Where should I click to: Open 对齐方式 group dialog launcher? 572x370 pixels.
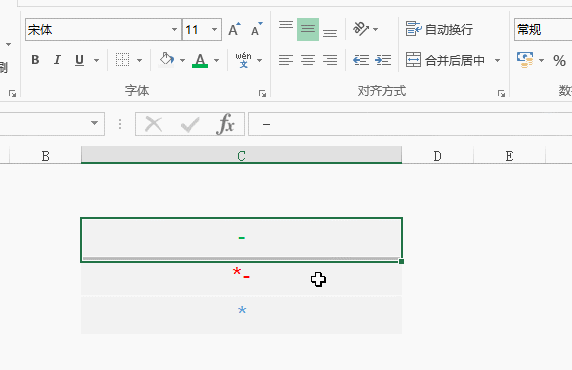(501, 94)
